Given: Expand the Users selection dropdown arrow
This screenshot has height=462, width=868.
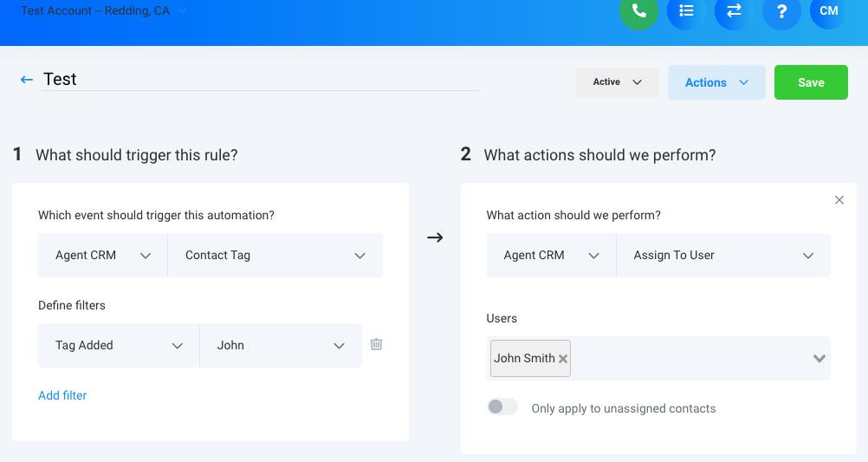Looking at the screenshot, I should click(819, 358).
